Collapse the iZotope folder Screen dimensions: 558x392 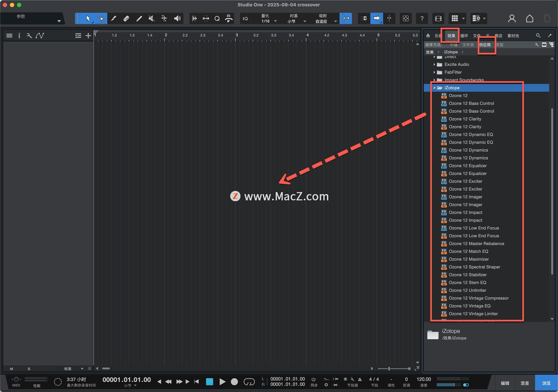click(434, 88)
